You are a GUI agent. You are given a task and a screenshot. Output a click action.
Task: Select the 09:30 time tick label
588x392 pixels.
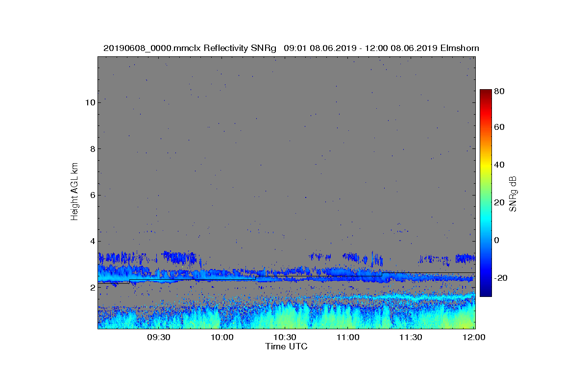click(159, 338)
